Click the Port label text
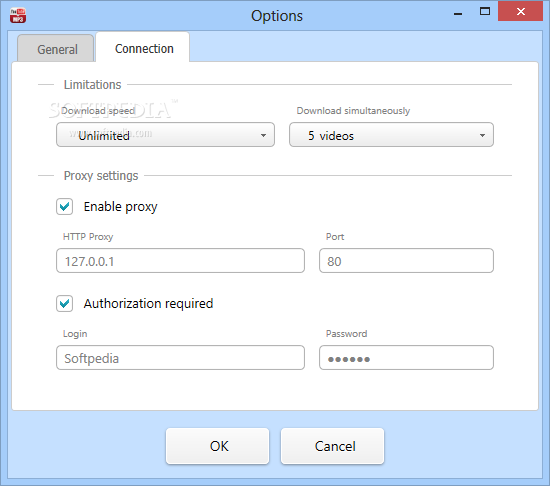 [x=335, y=237]
